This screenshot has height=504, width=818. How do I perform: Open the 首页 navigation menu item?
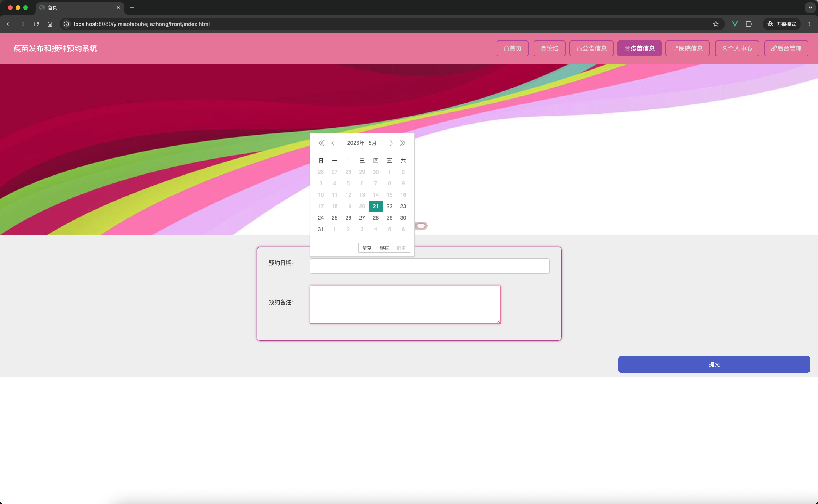point(513,48)
